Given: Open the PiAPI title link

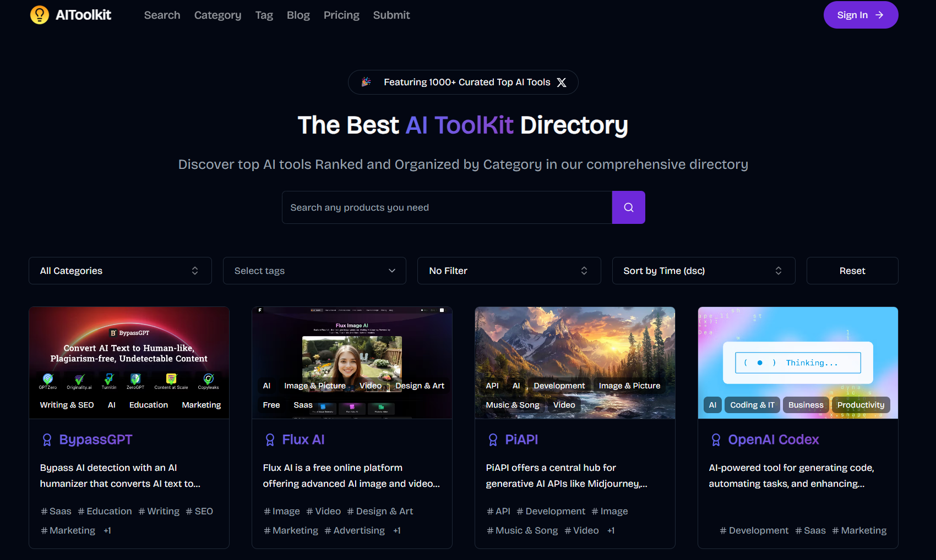Looking at the screenshot, I should pyautogui.click(x=521, y=440).
